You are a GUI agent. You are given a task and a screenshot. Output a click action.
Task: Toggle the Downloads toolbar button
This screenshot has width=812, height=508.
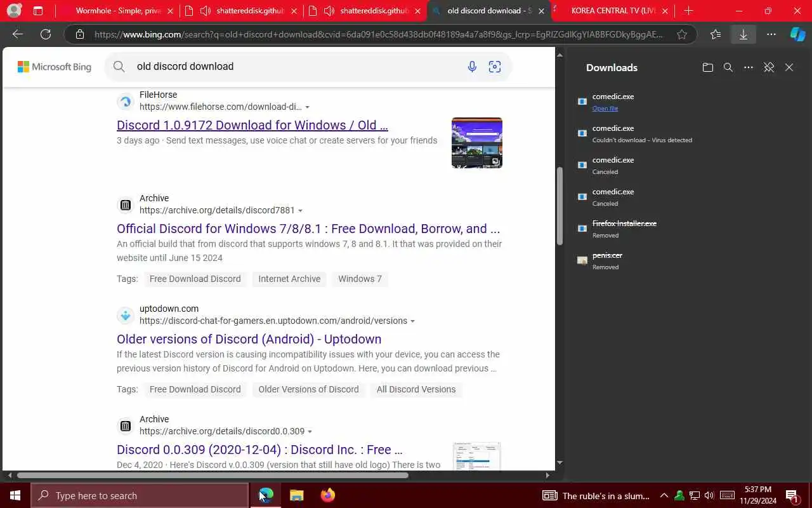tap(743, 34)
